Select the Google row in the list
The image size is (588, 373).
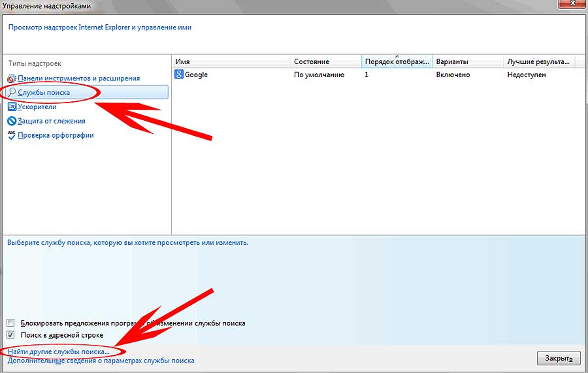click(379, 74)
